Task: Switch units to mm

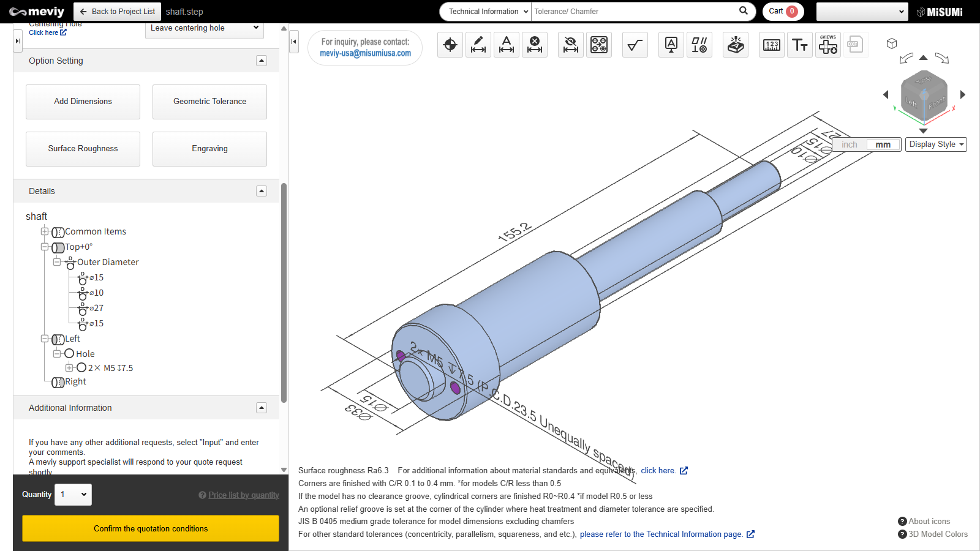Action: (x=883, y=145)
